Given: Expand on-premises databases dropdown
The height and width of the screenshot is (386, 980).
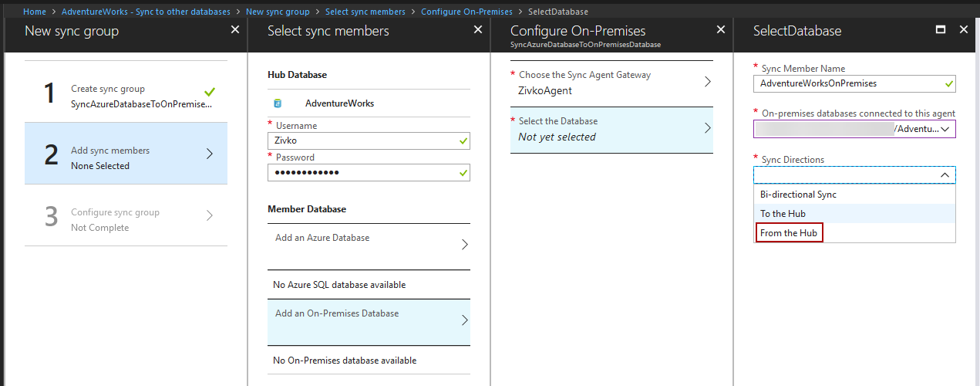Looking at the screenshot, I should click(945, 129).
